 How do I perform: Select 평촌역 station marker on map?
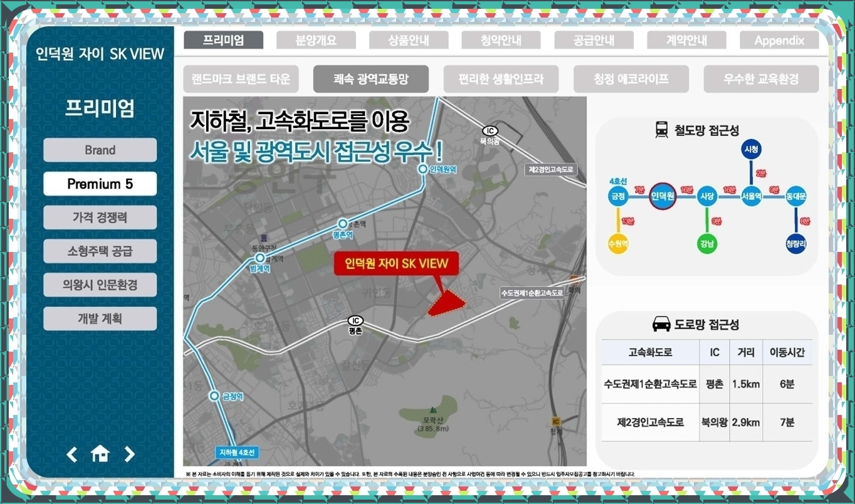pyautogui.click(x=342, y=224)
